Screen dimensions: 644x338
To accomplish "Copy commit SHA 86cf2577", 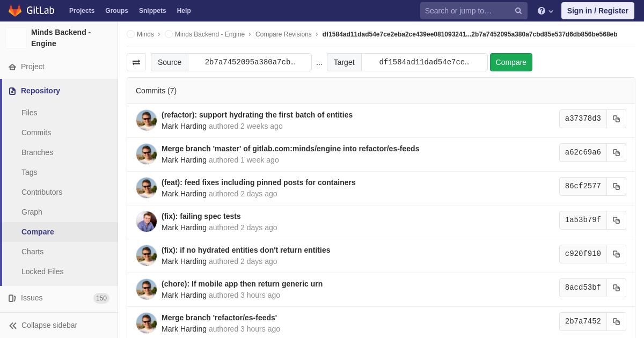I will (616, 186).
